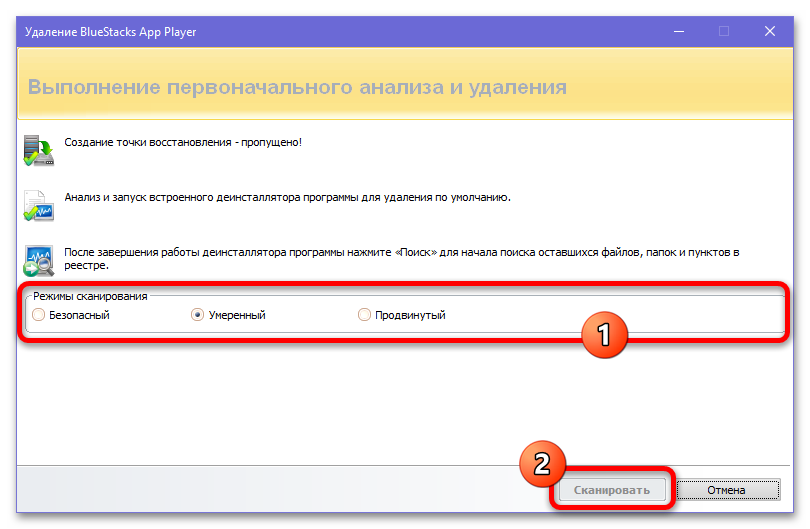
Task: Click the heading 'Выполнение первоначального анализа и удаления'
Action: click(297, 87)
